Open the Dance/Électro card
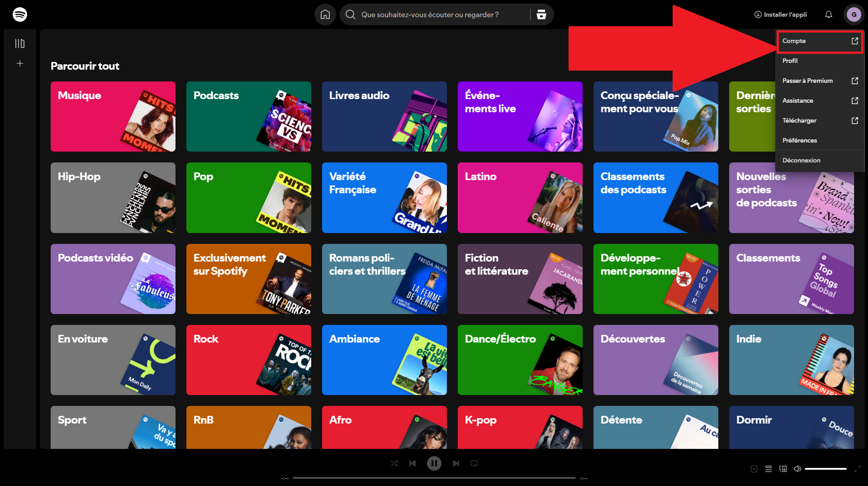868x486 pixels. coord(520,360)
